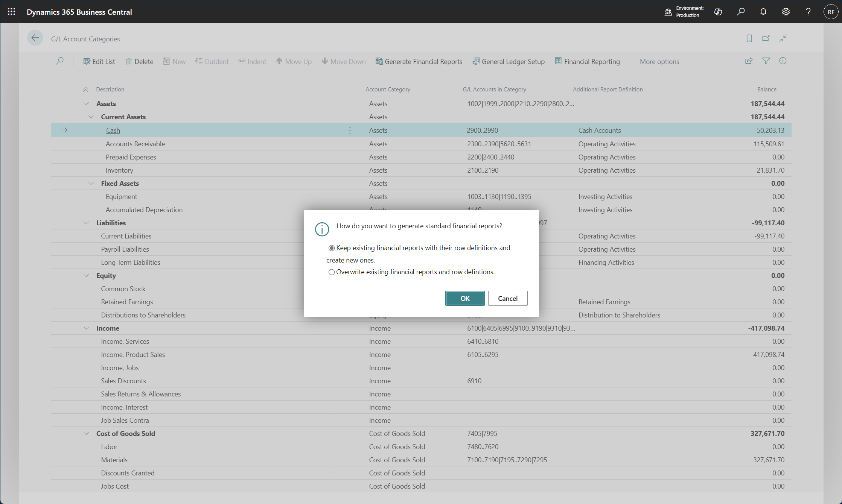Open page in new window icon
The width and height of the screenshot is (842, 504).
pyautogui.click(x=766, y=38)
